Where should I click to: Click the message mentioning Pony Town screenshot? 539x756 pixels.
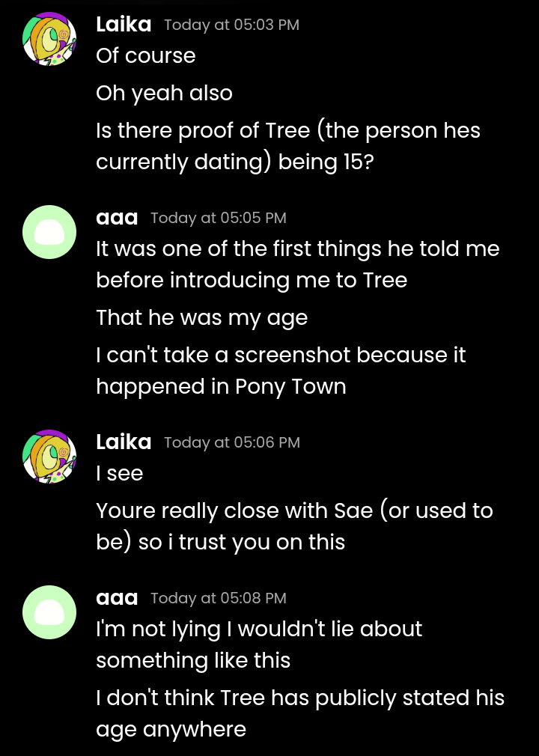(x=281, y=371)
